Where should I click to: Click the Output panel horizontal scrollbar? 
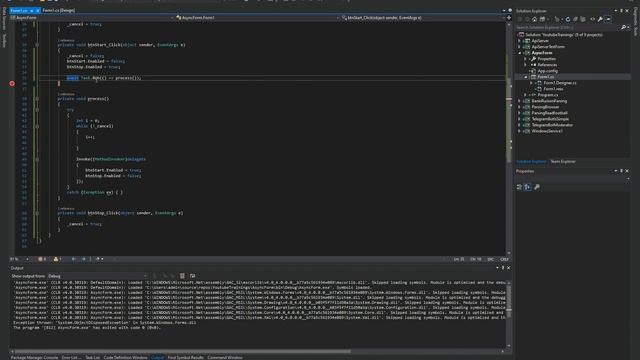tap(182, 351)
